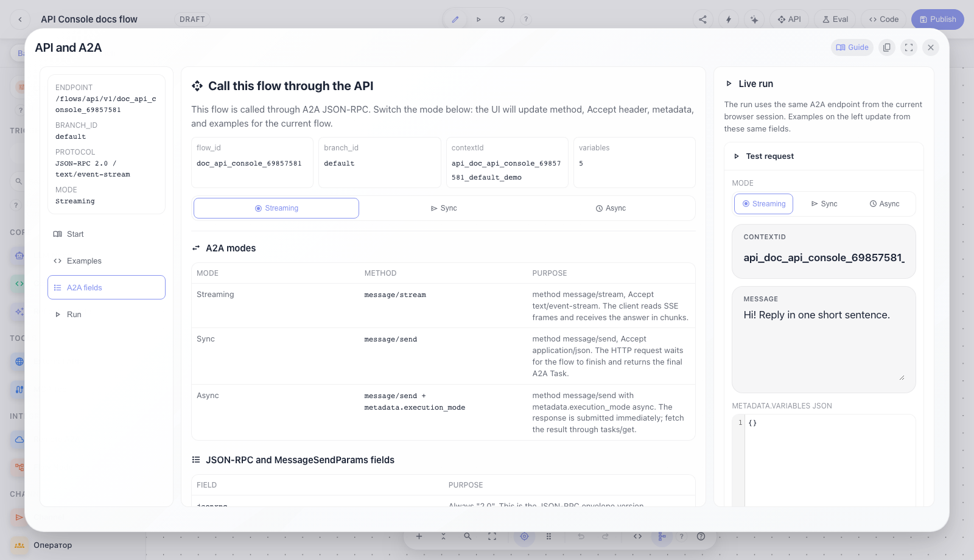Click the copy icon beside Guide
The height and width of the screenshot is (560, 974).
click(887, 47)
